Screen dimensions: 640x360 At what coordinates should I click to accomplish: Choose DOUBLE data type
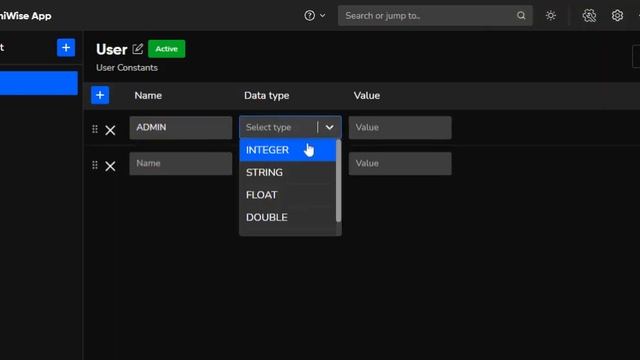coord(288,217)
